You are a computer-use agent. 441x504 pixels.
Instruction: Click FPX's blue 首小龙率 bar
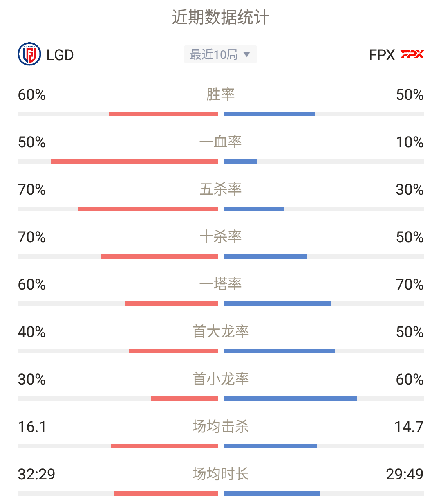tap(290, 399)
